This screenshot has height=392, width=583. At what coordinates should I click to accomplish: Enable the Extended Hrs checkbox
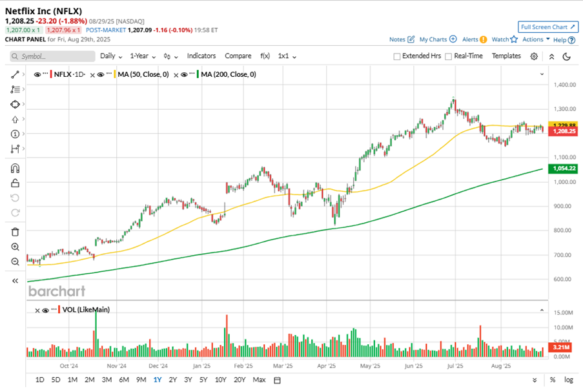tap(396, 57)
